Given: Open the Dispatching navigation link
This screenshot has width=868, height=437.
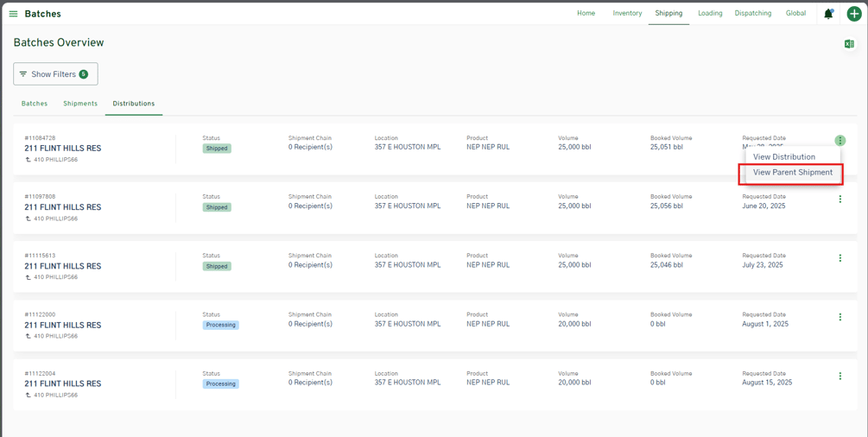Looking at the screenshot, I should [x=752, y=14].
